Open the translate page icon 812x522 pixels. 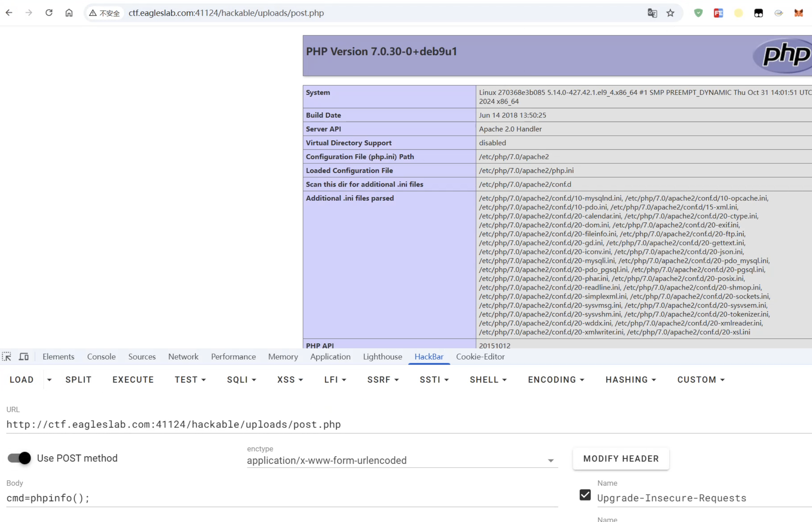pyautogui.click(x=652, y=13)
